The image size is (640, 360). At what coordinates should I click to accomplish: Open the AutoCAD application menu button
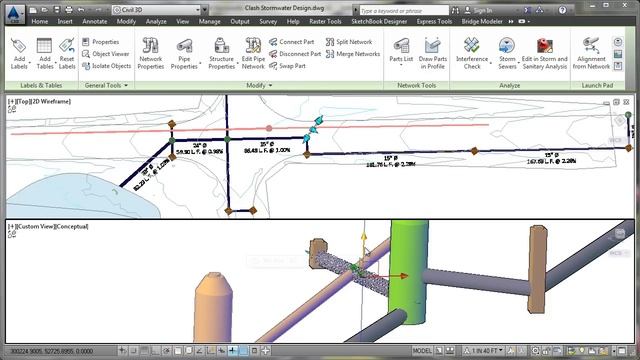(x=15, y=14)
